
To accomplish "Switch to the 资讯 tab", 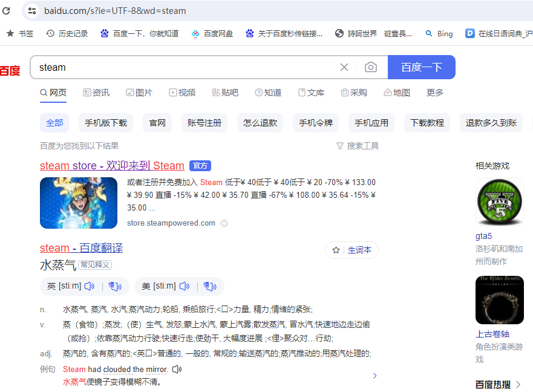I will point(96,93).
